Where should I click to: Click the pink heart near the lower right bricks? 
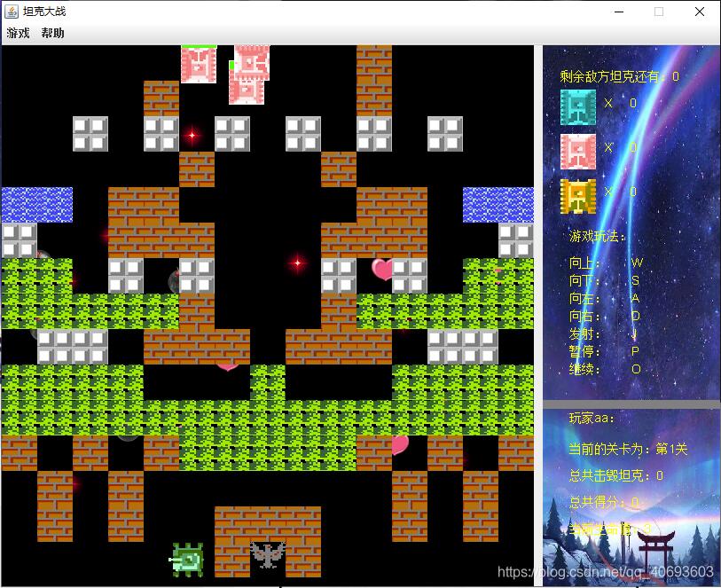click(400, 445)
